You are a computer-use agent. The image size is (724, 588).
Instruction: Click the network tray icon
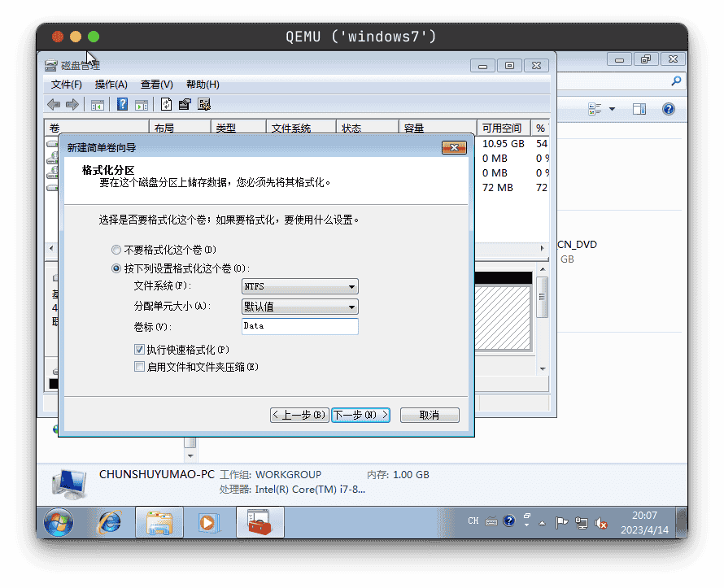[582, 523]
